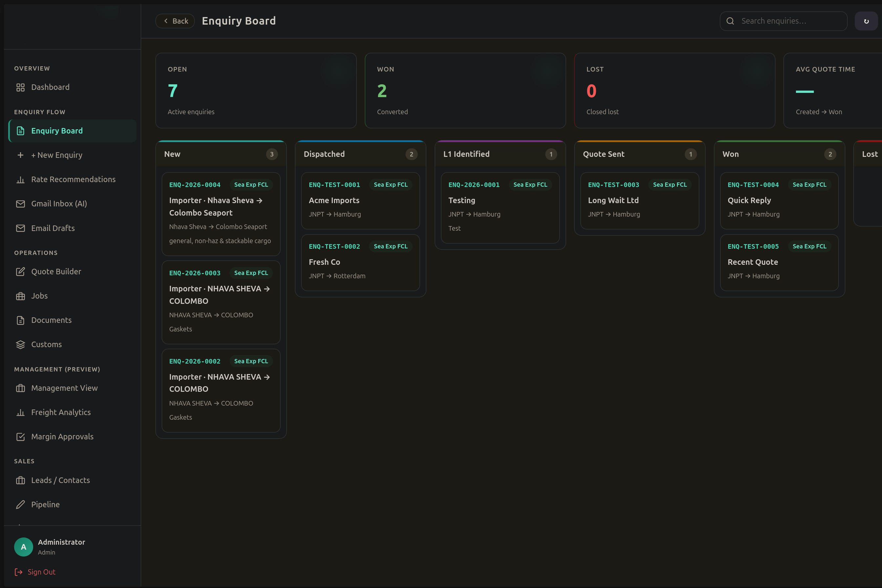This screenshot has width=882, height=588.
Task: Open the Recent Quote enquiry card
Action: click(779, 262)
